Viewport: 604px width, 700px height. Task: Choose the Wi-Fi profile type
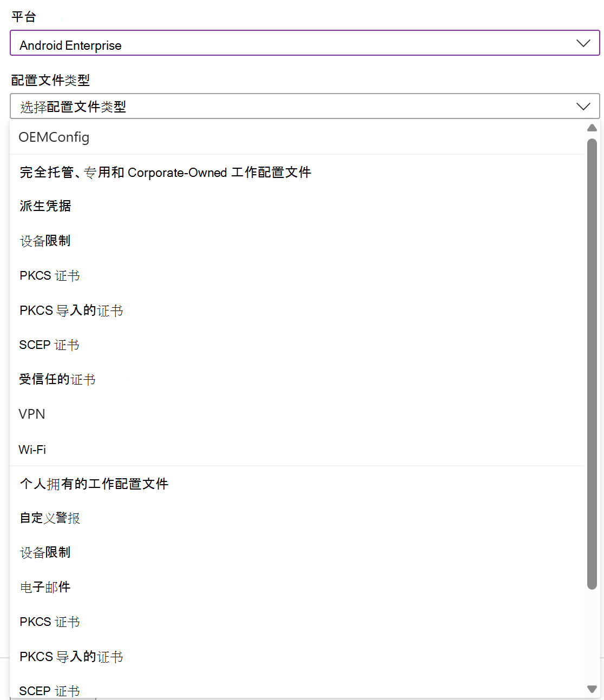pos(297,449)
